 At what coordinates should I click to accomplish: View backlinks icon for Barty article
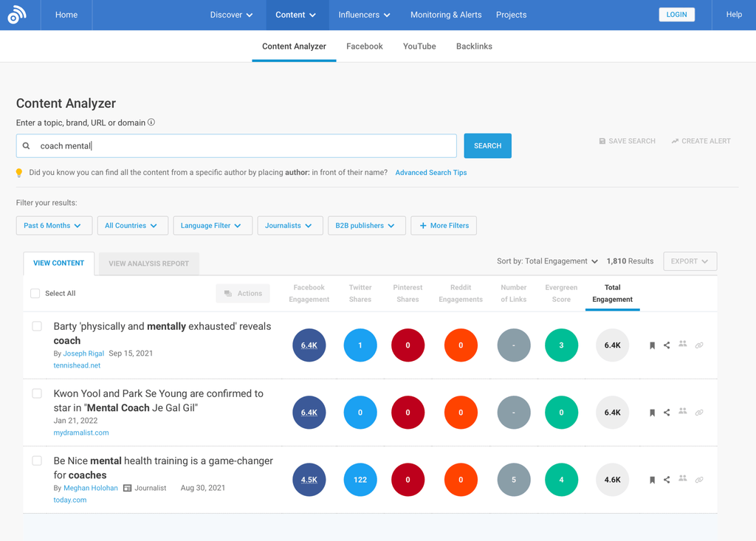pyautogui.click(x=699, y=345)
